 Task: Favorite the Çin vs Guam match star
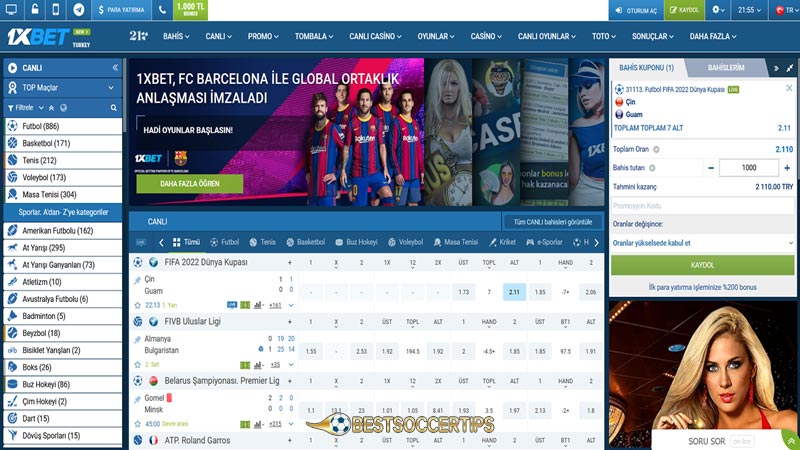click(x=137, y=305)
